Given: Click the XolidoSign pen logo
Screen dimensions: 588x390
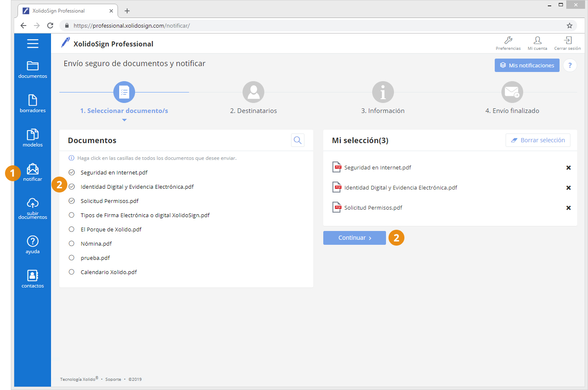Looking at the screenshot, I should (65, 42).
